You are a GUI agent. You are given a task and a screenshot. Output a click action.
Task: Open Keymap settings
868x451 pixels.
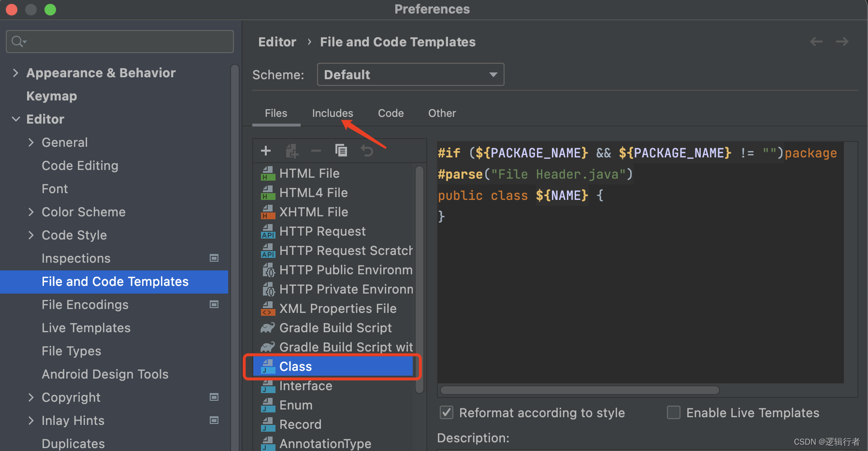coord(52,96)
